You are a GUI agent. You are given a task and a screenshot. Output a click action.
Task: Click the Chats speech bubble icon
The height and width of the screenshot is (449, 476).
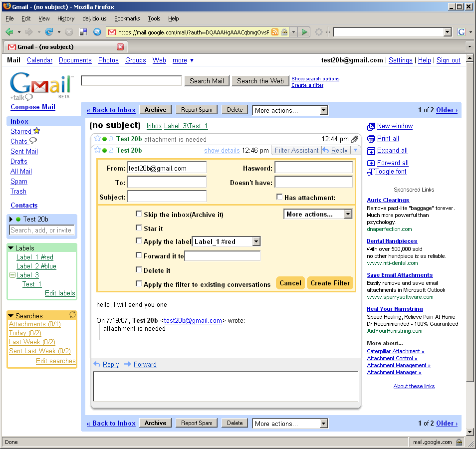(33, 140)
